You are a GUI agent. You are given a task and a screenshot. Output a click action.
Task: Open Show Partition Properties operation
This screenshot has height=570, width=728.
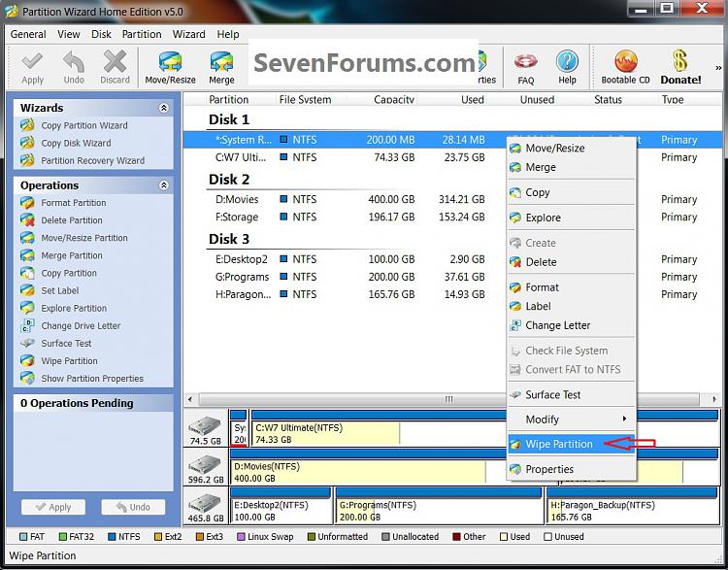tap(92, 379)
